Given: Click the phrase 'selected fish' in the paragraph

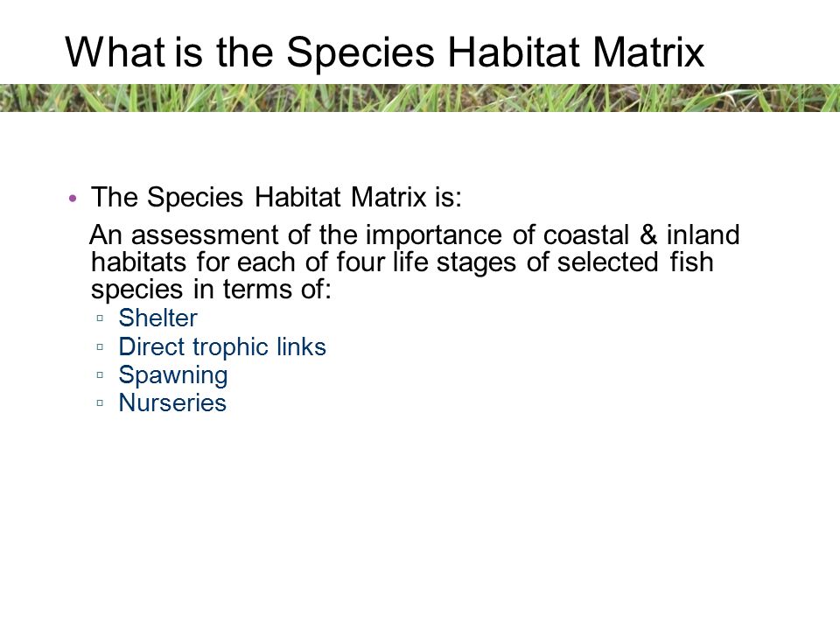Looking at the screenshot, I should pos(635,262).
